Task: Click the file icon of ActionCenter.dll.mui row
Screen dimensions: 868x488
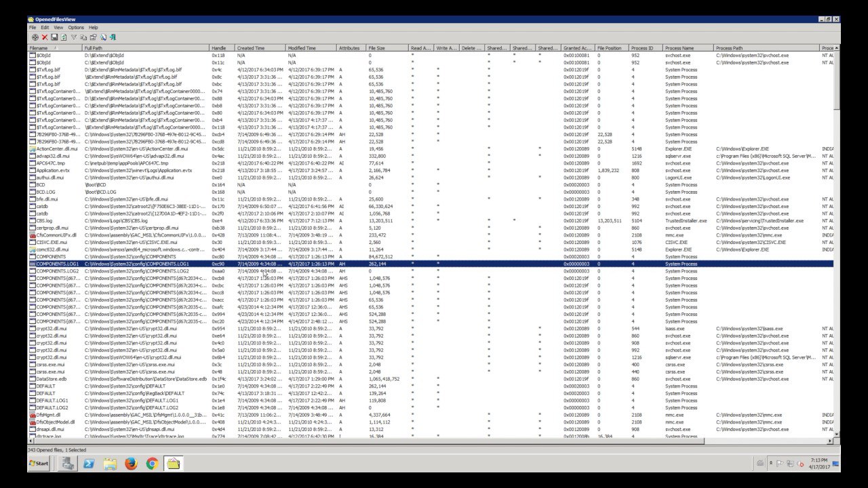Action: click(32, 148)
